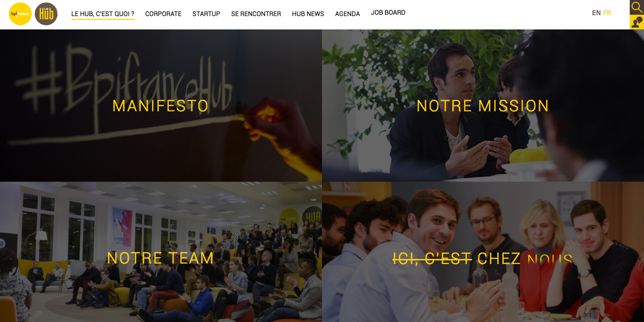Open the search magnifier icon
Viewport: 644px width, 322px height.
637,7
